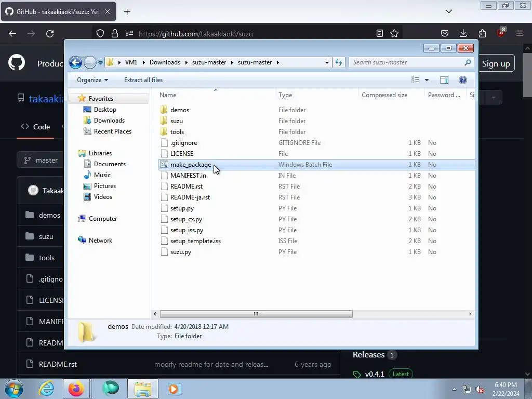Click Extract all files
Image resolution: width=532 pixels, height=399 pixels.
[x=143, y=80]
